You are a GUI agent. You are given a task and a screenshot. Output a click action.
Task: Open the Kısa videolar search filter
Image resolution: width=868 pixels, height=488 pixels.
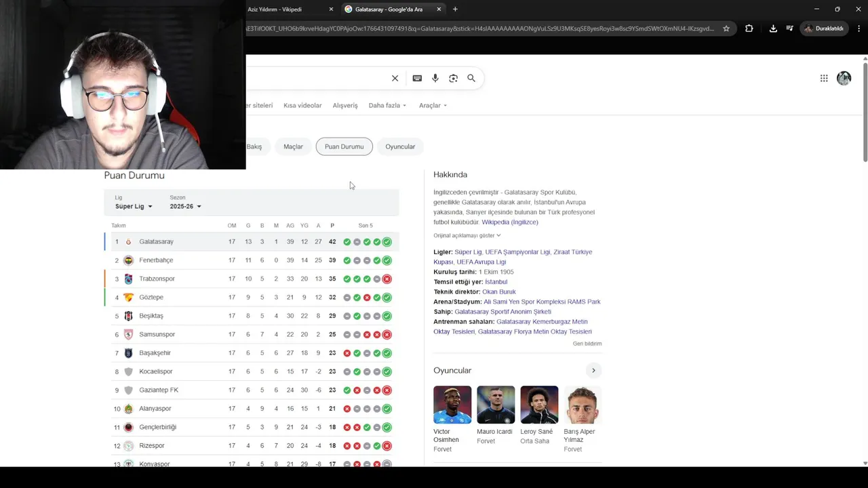pyautogui.click(x=302, y=105)
